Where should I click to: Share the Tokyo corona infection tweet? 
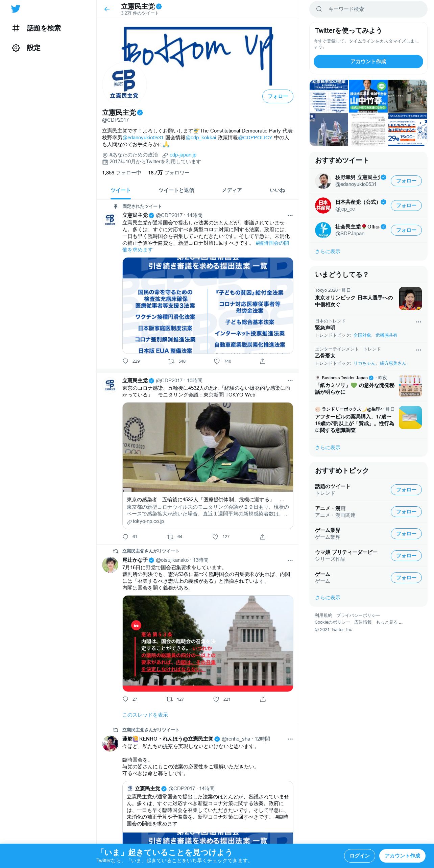coord(263,536)
